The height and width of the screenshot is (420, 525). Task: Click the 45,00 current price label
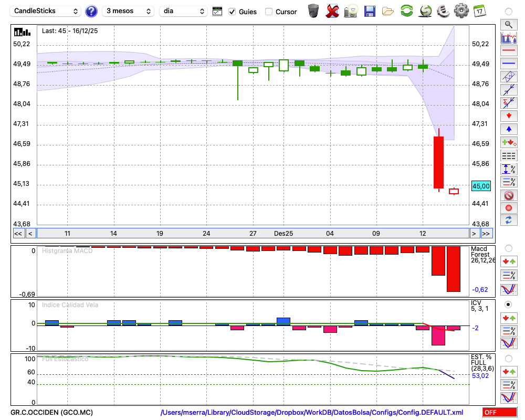coord(481,186)
